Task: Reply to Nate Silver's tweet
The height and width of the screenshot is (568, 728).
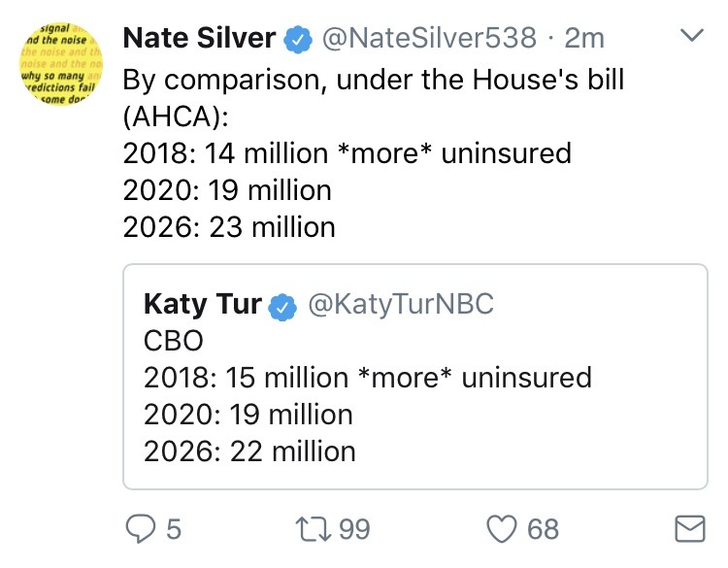Action: [141, 529]
